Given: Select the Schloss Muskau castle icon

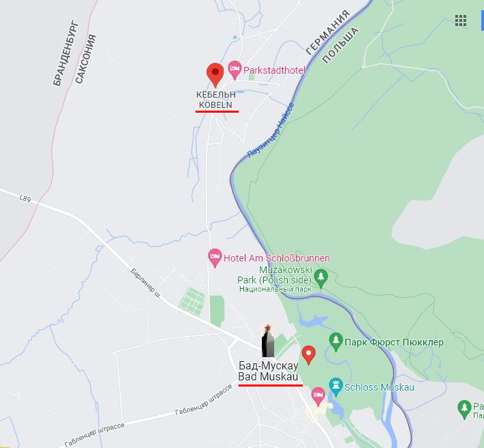Looking at the screenshot, I should point(336,387).
